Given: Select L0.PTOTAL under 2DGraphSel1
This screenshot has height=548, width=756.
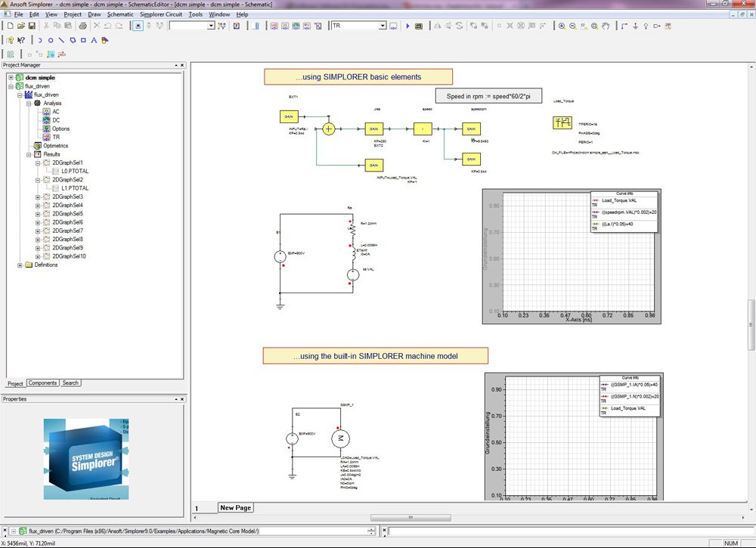Looking at the screenshot, I should [75, 171].
